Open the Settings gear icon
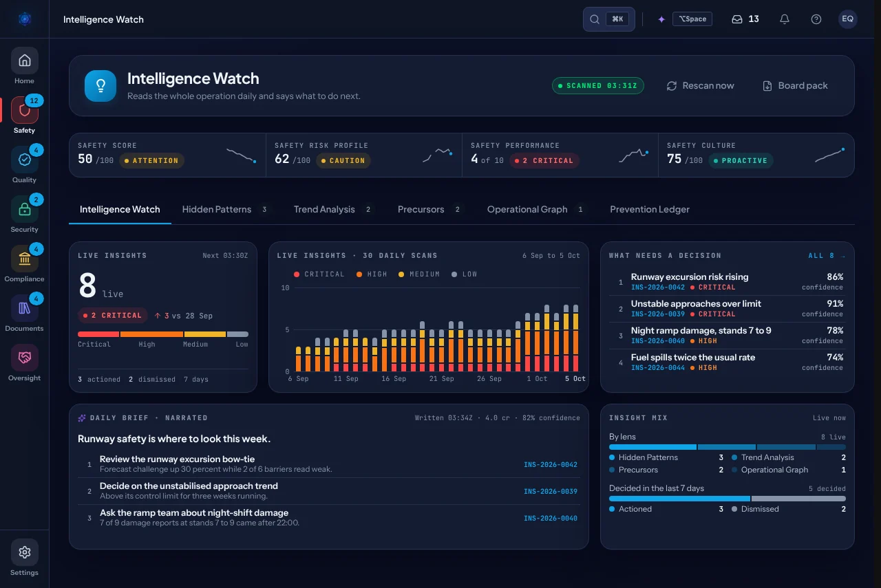 pos(24,552)
